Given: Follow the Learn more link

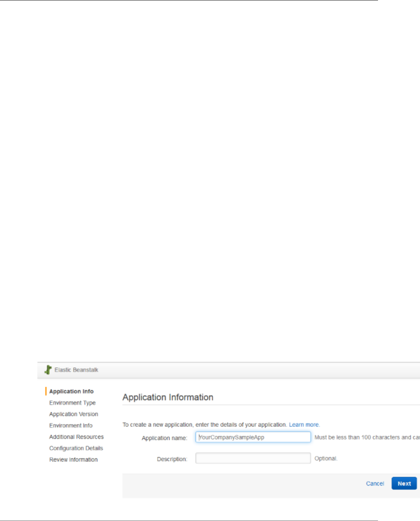Looking at the screenshot, I should pos(304,425).
